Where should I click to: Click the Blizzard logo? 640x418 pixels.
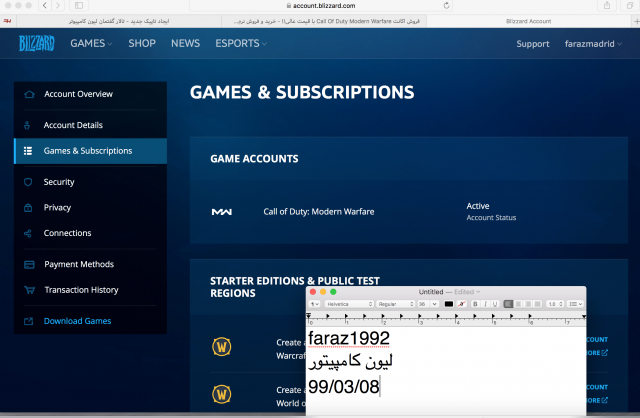(x=38, y=43)
